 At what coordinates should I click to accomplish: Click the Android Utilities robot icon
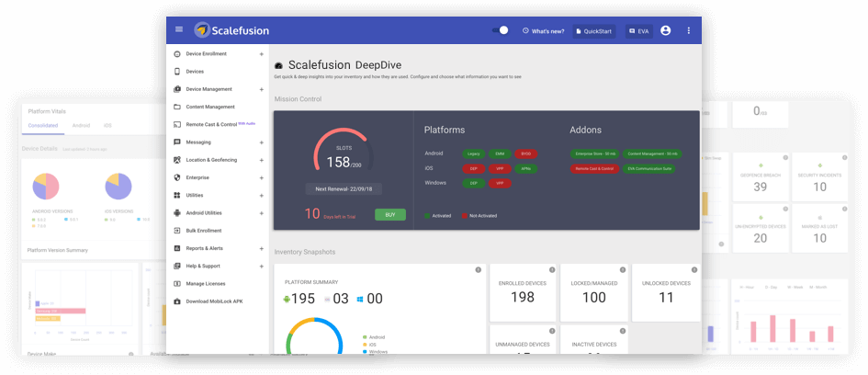pos(177,212)
